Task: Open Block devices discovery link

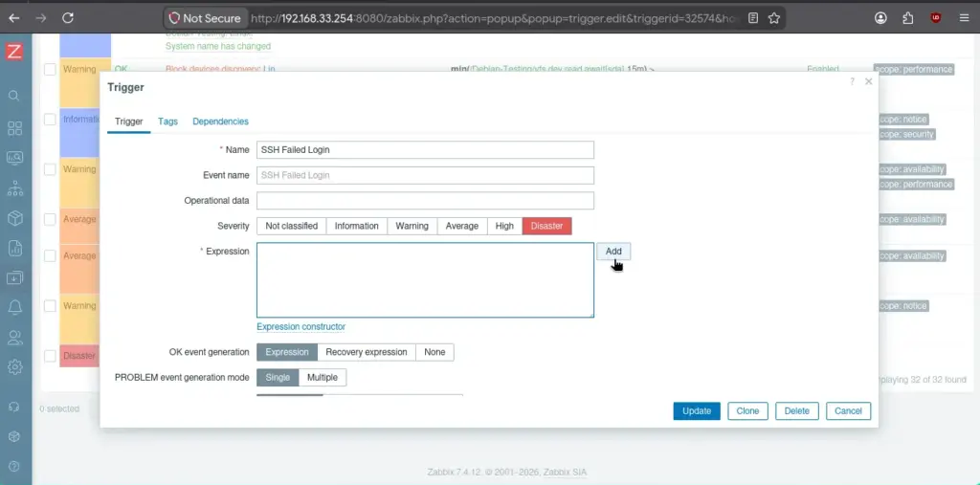Action: point(212,68)
